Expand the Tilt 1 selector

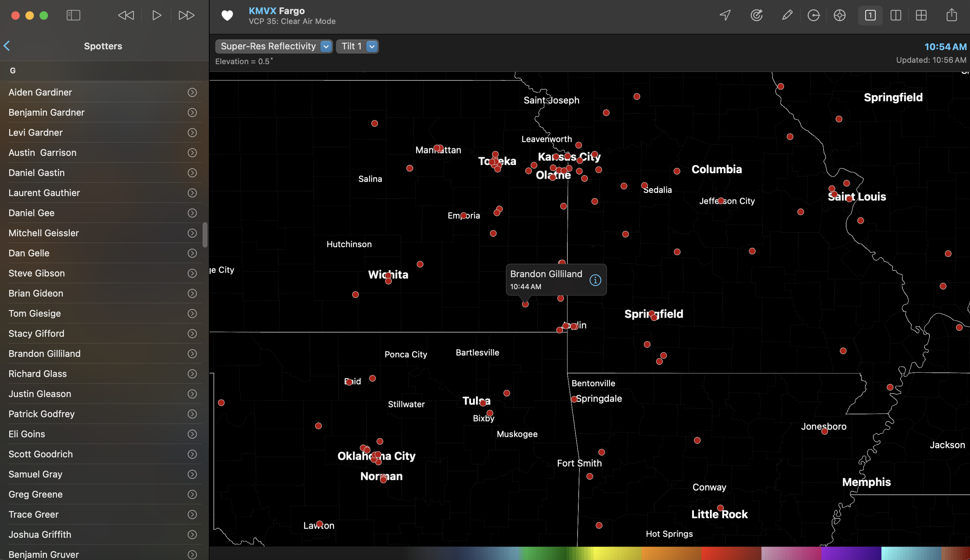[x=370, y=46]
